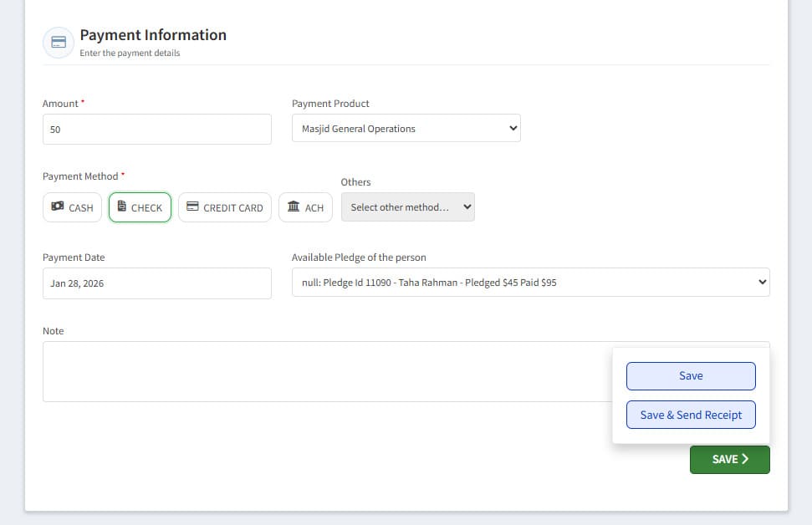This screenshot has height=525, width=812.
Task: Select CHECK payment method
Action: tap(140, 207)
